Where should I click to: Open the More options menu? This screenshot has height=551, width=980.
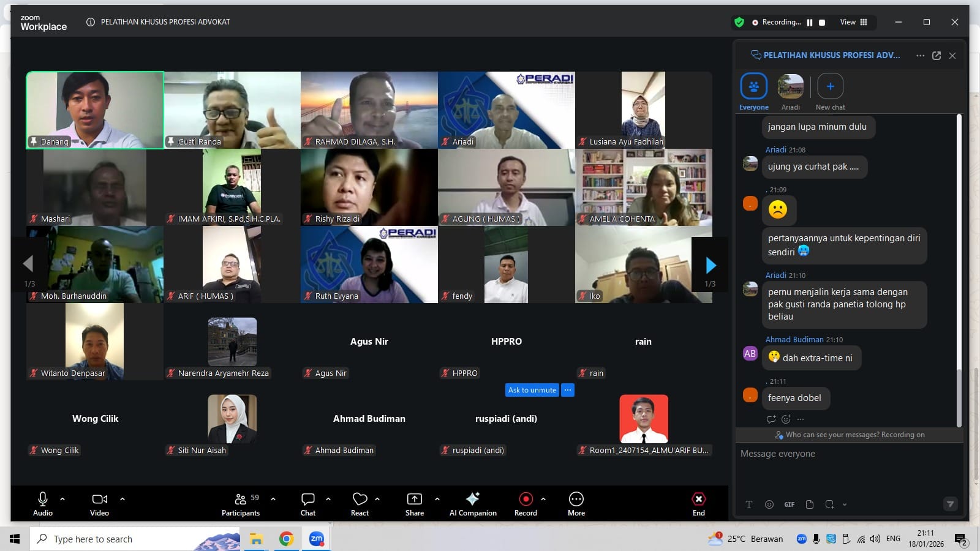pos(576,500)
